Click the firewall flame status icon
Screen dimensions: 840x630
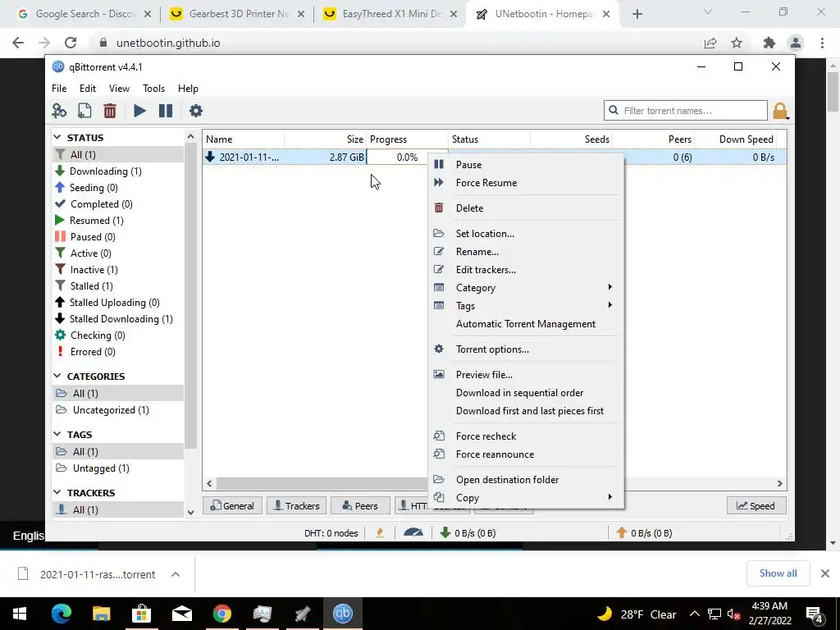pyautogui.click(x=380, y=532)
